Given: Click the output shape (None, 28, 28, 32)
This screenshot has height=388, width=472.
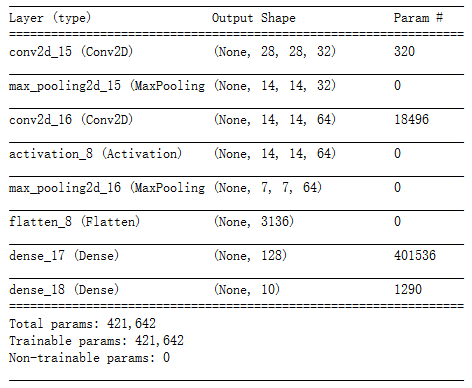Looking at the screenshot, I should click(x=275, y=52).
